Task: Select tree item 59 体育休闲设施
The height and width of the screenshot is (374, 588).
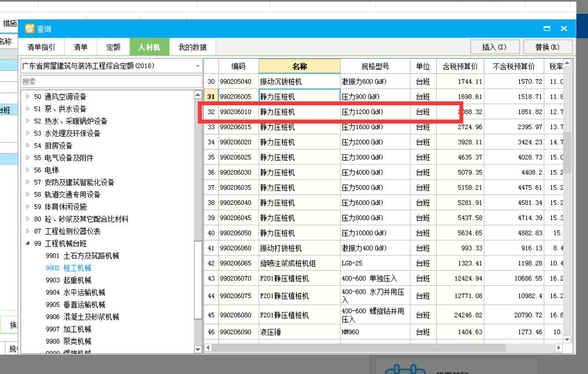Action: pos(60,207)
